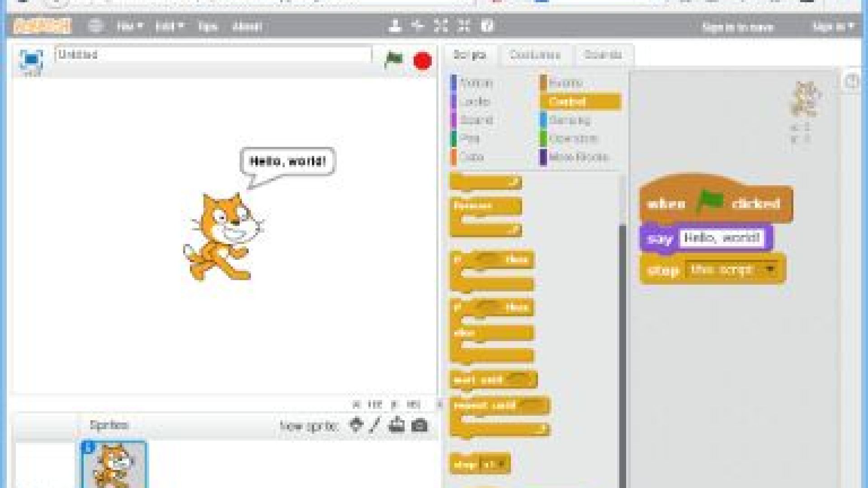Open the File menu
Image resolution: width=868 pixels, height=488 pixels.
129,26
